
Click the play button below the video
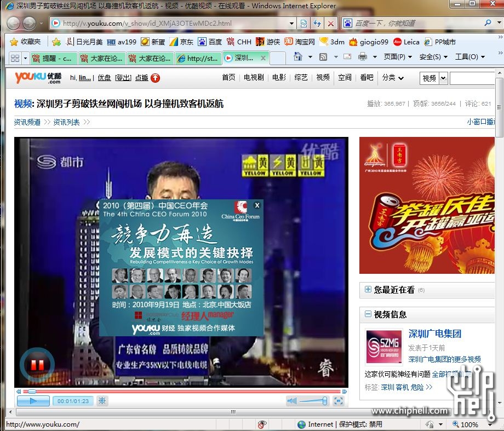coord(33,401)
